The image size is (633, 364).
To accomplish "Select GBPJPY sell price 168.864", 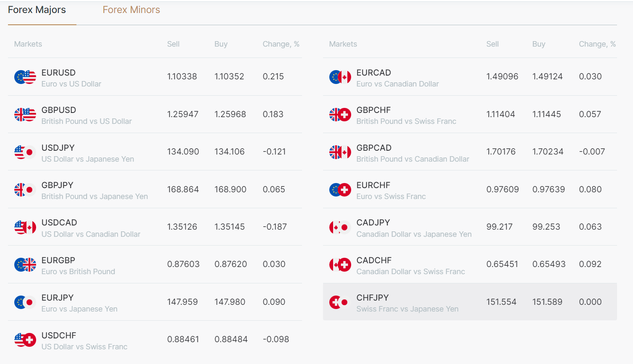I will coord(183,189).
